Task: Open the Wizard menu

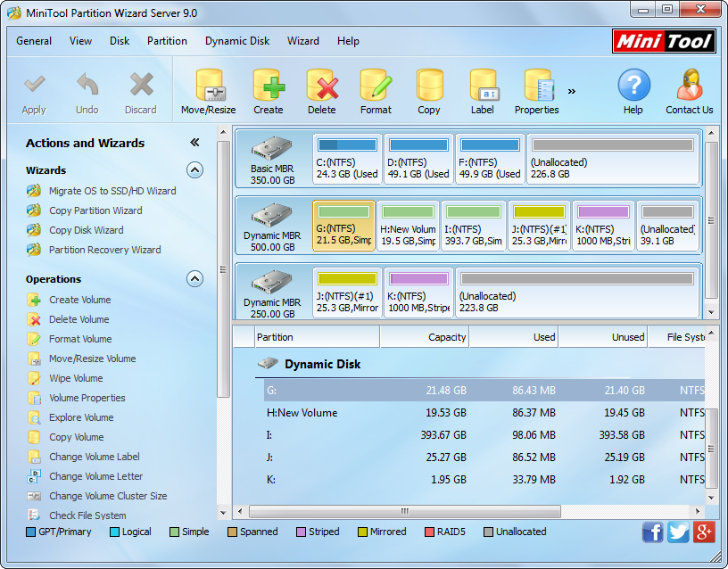Action: (x=303, y=41)
